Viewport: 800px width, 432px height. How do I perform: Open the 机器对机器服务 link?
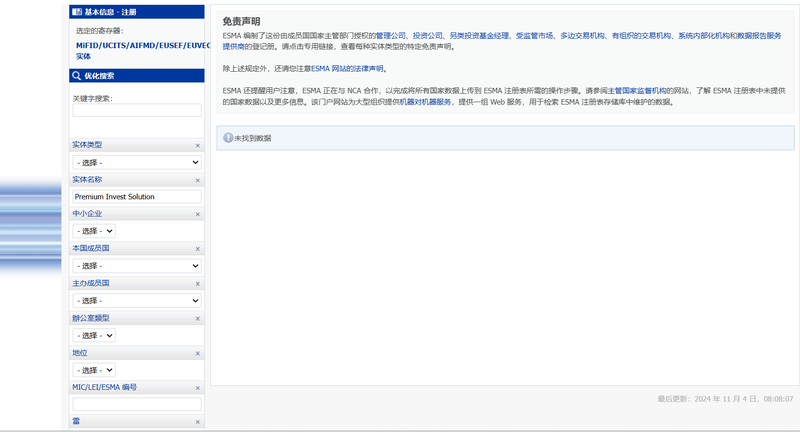tap(425, 102)
